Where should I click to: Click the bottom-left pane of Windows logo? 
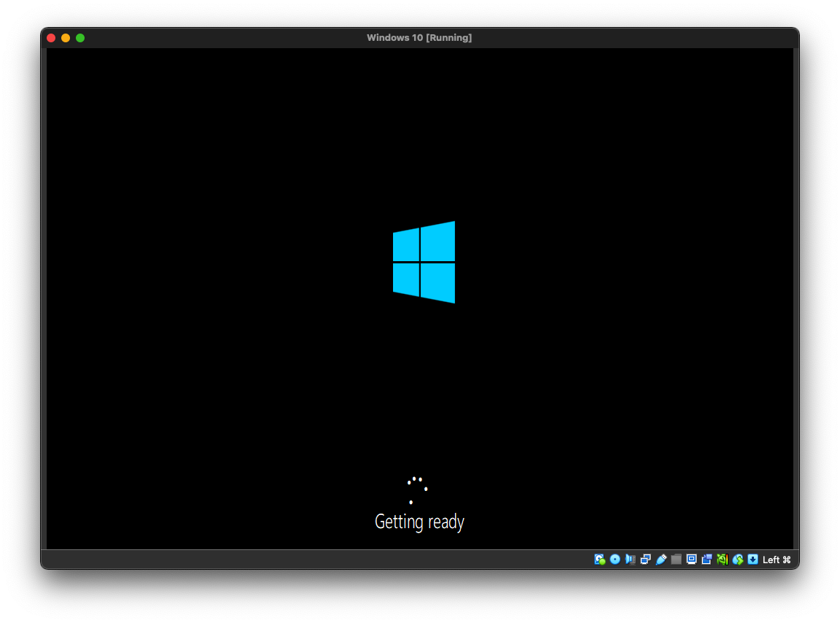tap(406, 278)
